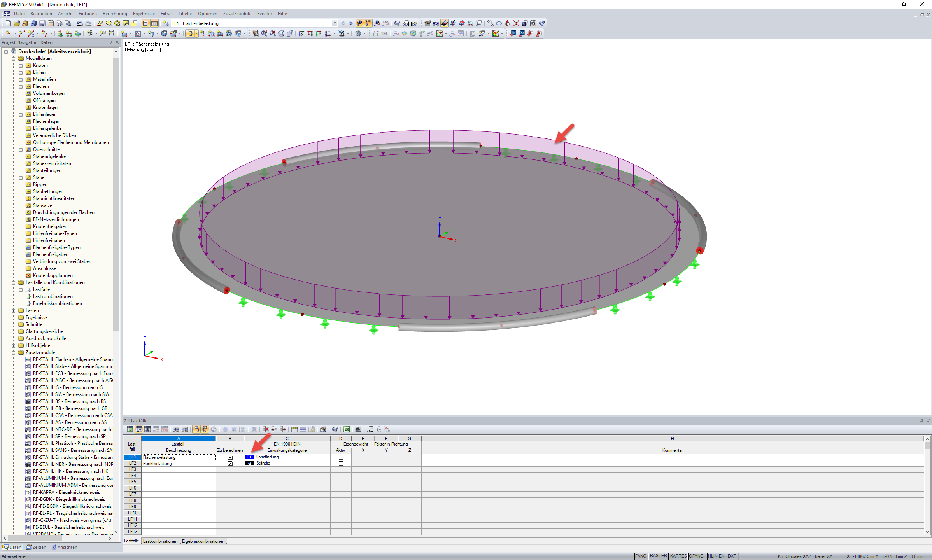Uncheck 'Zu berechnen' for LF1 Flächenbelastung

(x=230, y=457)
